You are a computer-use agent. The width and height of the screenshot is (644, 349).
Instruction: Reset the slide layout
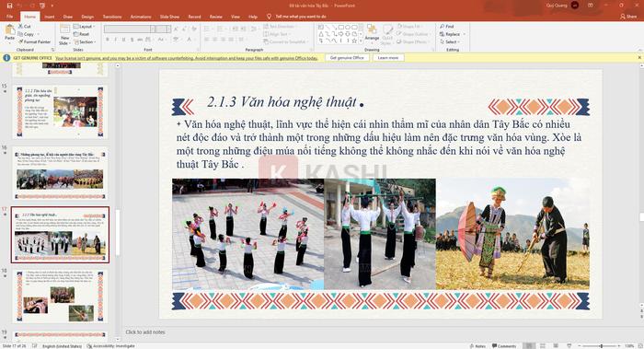coord(81,34)
